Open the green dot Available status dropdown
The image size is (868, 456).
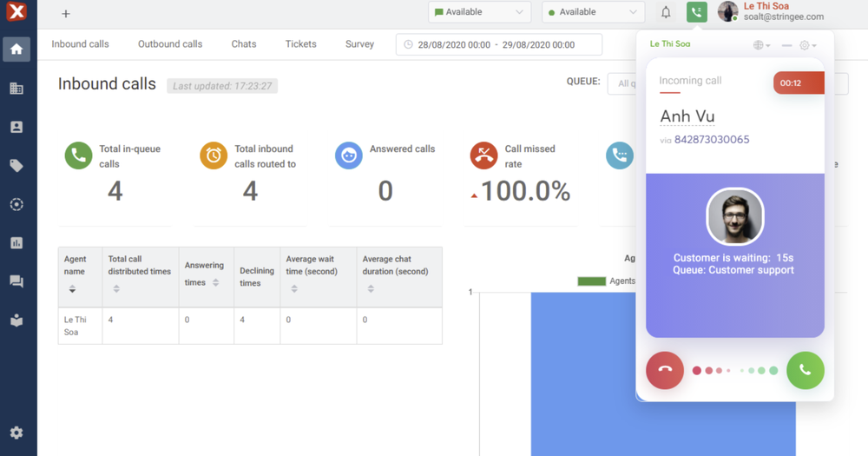point(593,12)
